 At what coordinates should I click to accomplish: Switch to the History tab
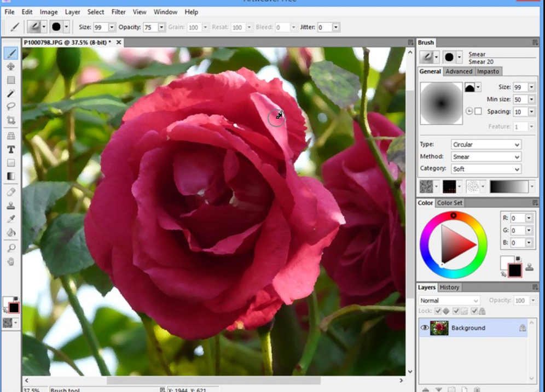pyautogui.click(x=449, y=287)
